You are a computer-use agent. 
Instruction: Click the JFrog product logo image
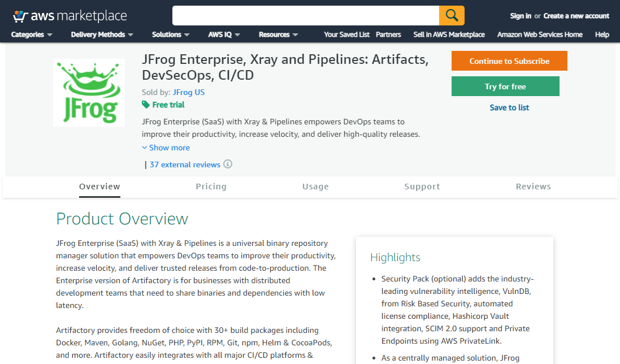89,92
